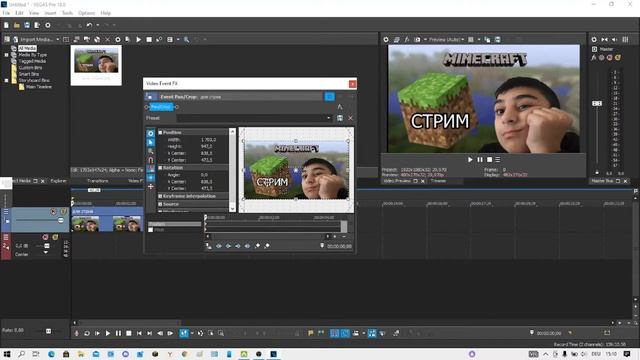Toggle Loop Playback in transport bar

pos(87,333)
